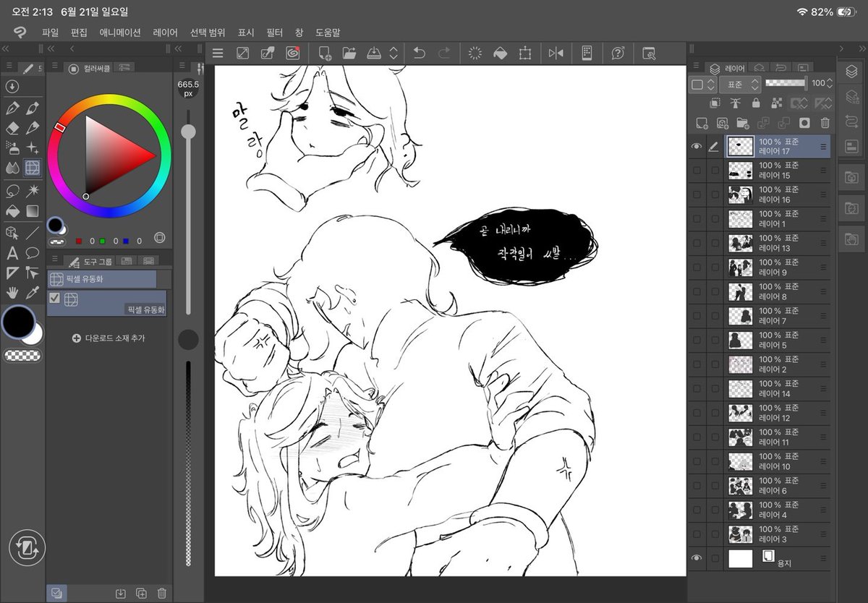Toggle Lock layer padlock icon
This screenshot has width=868, height=603.
coord(756,103)
